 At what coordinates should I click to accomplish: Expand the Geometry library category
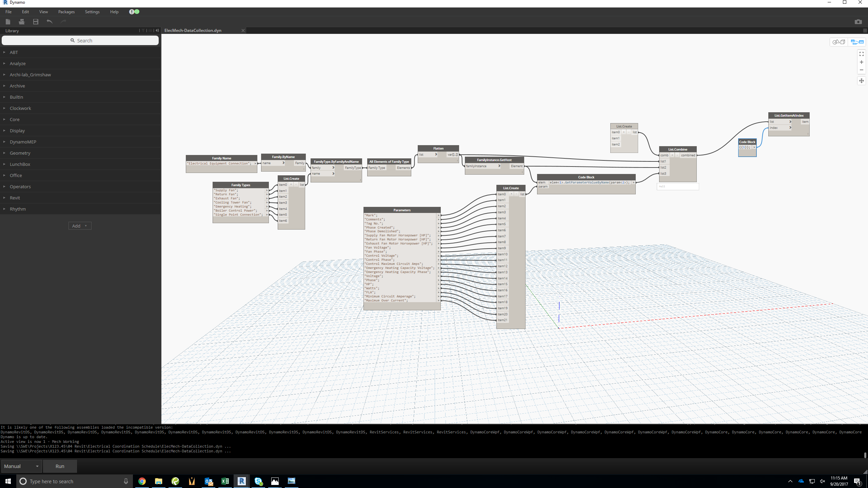[x=20, y=153]
